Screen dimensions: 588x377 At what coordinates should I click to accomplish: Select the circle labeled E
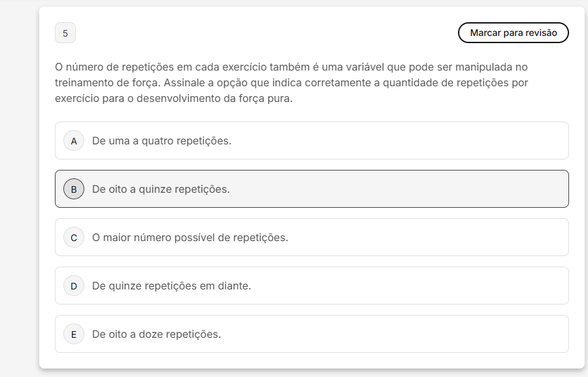74,334
